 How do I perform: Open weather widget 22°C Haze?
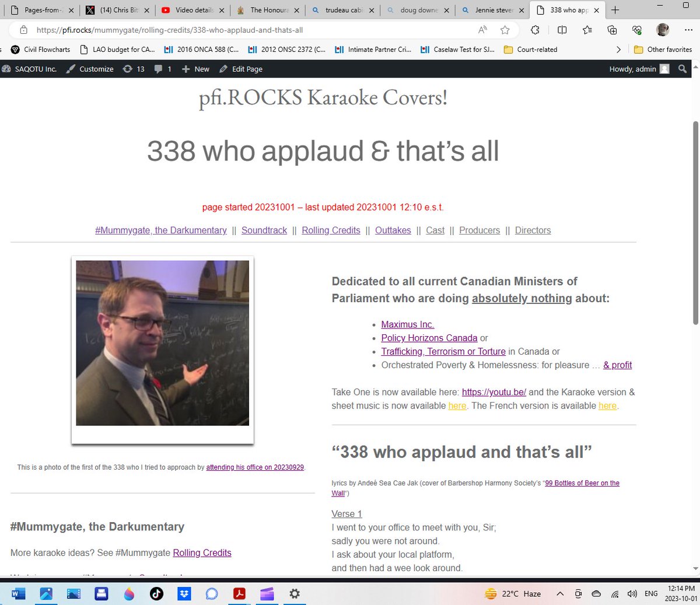514,594
